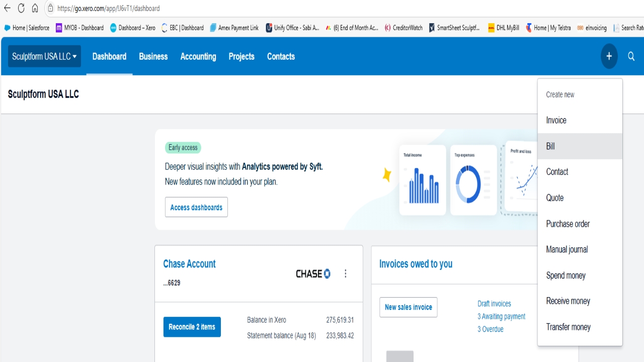Switch to the Dashboard nav tab
The image size is (644, 362).
pyautogui.click(x=109, y=56)
